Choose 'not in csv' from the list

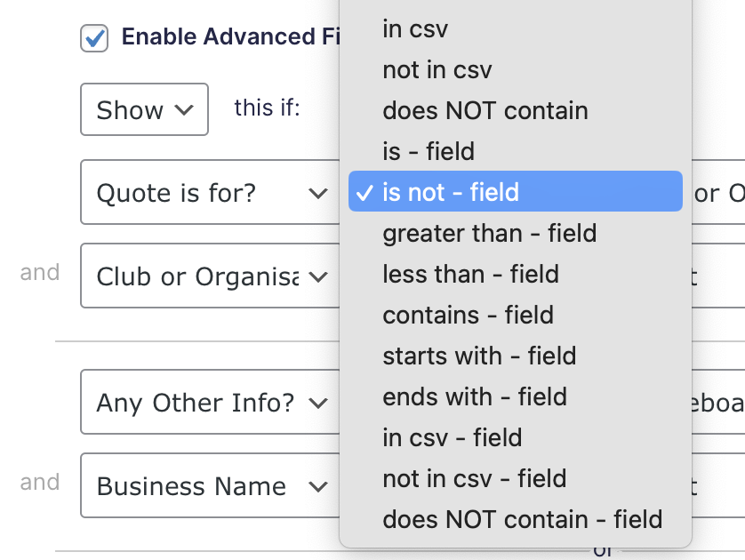tap(437, 70)
